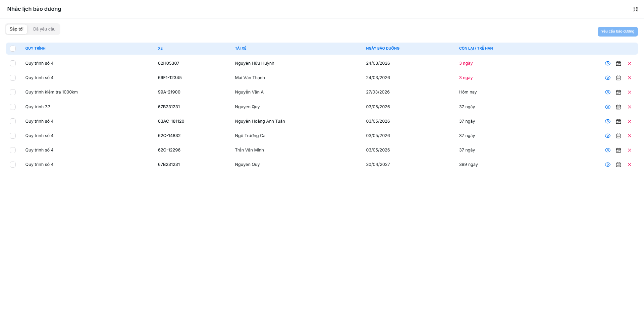Screen dimensions: 644x310
Task: Click the NGÀY BẢO DƯỠNG column header
Action: 382,48
